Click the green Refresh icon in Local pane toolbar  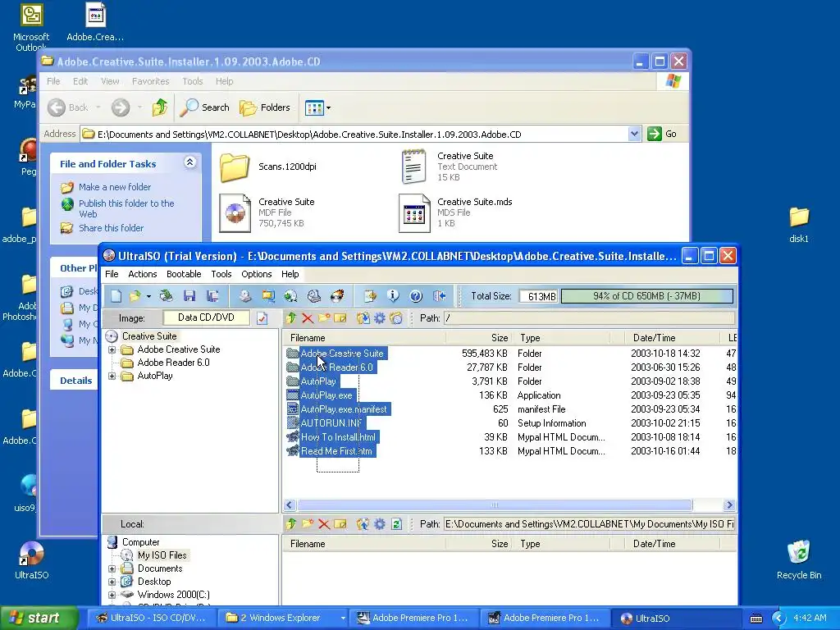click(396, 524)
